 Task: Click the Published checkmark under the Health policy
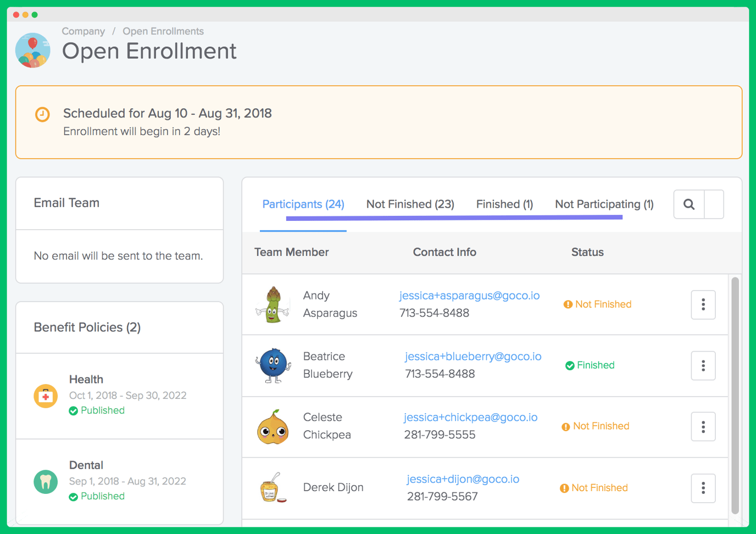[x=74, y=410]
